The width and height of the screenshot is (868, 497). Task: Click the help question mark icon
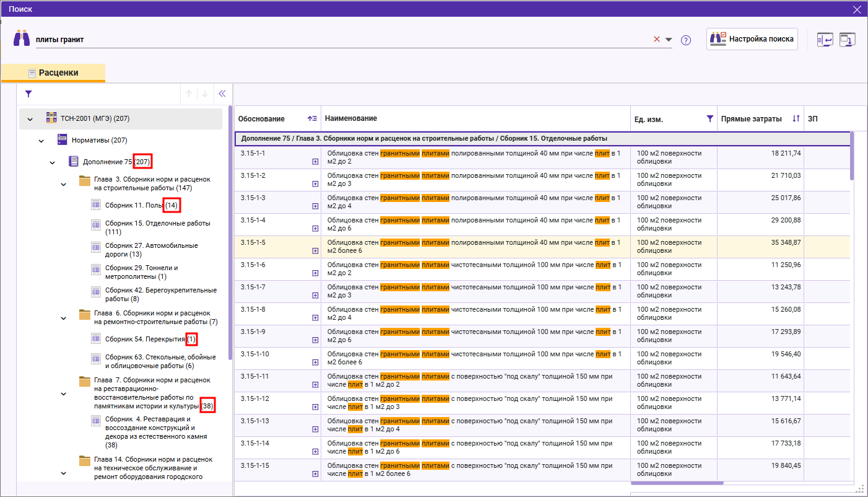[685, 40]
